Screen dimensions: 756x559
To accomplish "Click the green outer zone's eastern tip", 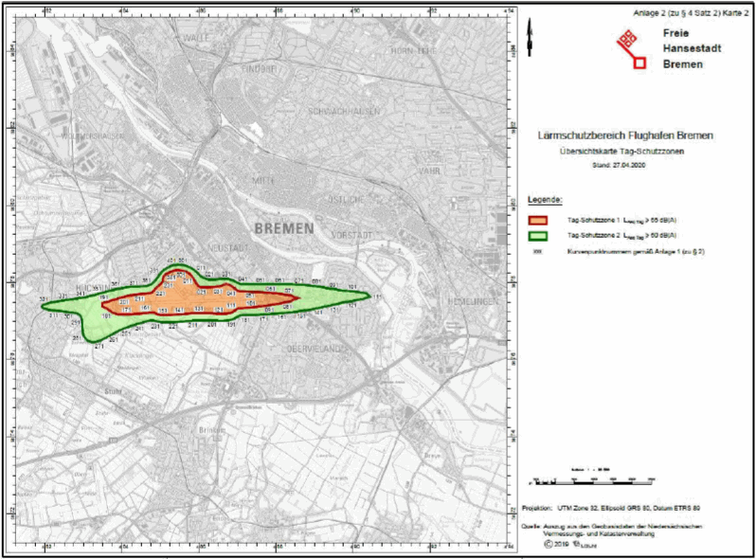I will pyautogui.click(x=367, y=297).
